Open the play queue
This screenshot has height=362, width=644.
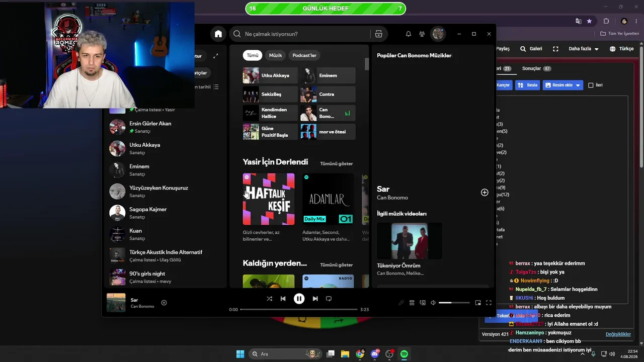pos(412,303)
